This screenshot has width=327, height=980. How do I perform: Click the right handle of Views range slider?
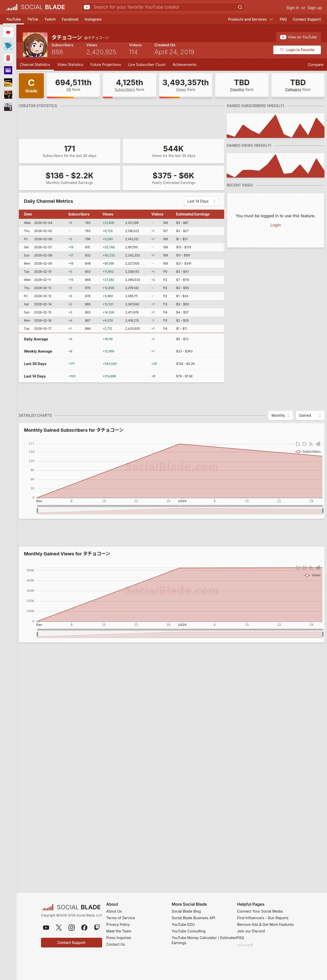click(323, 634)
